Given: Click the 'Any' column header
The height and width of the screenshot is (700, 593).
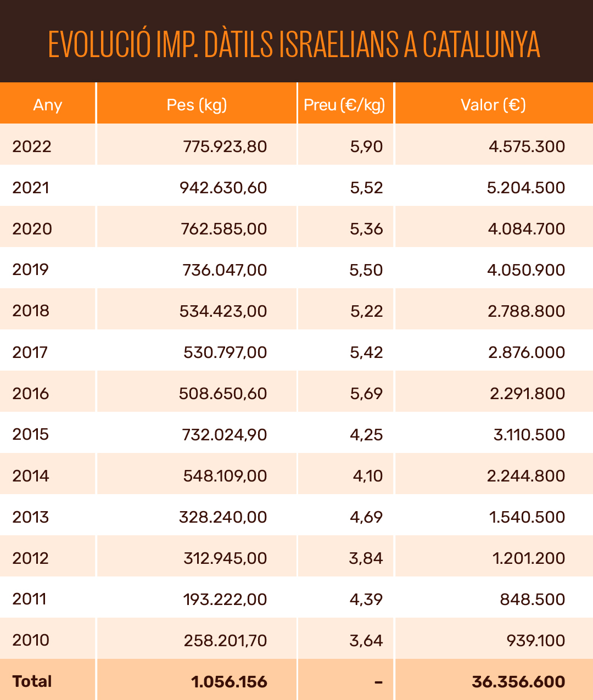Looking at the screenshot, I should click(x=48, y=105).
